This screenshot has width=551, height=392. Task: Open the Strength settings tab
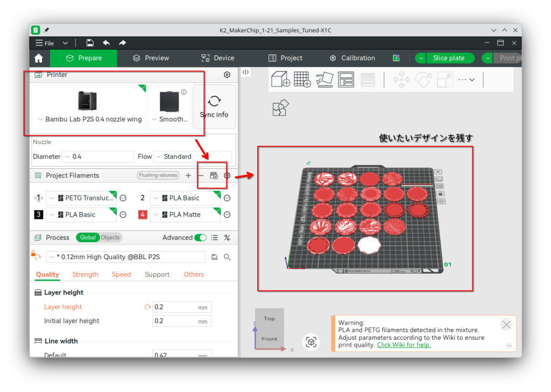click(85, 275)
